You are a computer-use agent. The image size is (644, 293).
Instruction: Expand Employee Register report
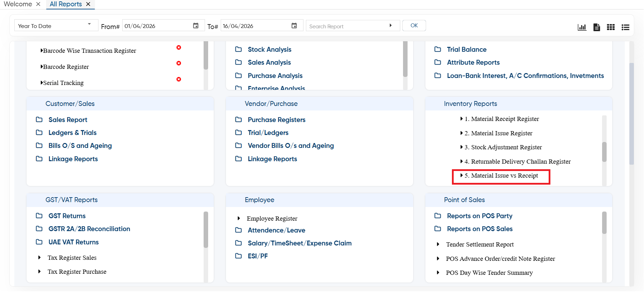(x=239, y=219)
